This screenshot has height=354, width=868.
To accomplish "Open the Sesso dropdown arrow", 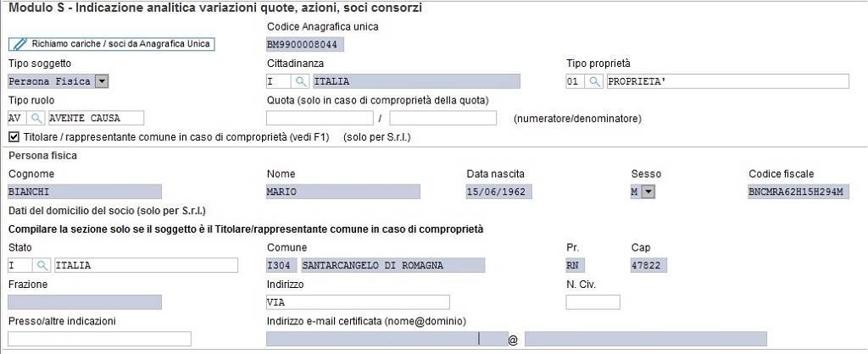I will pos(648,192).
